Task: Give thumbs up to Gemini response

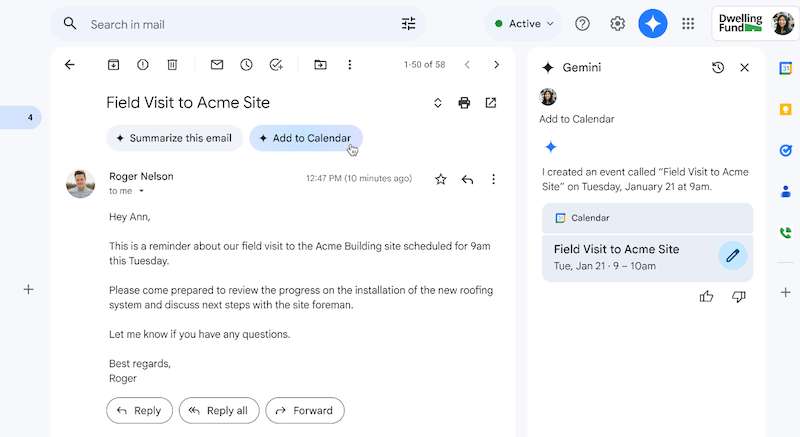Action: 707,296
